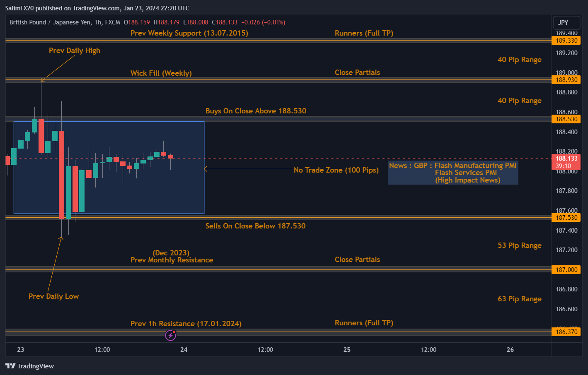Select the Prev Daily Low annotation
Image resolution: width=588 pixels, height=375 pixels.
click(x=53, y=296)
